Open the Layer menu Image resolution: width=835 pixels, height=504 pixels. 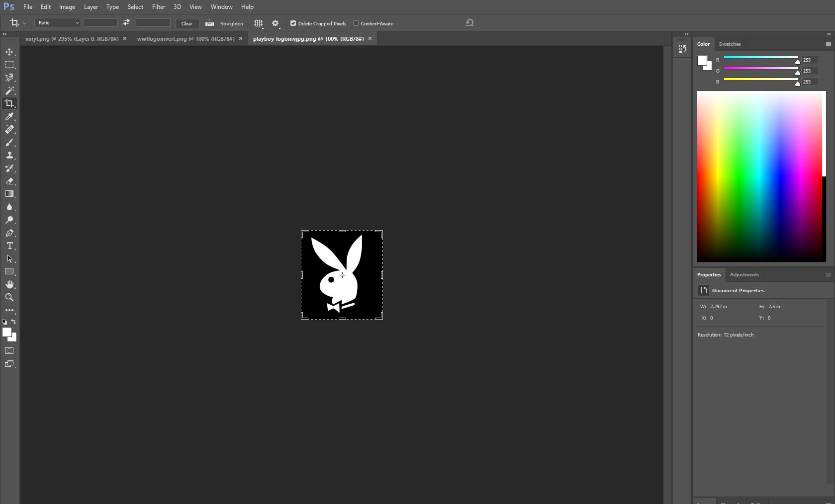click(x=91, y=7)
